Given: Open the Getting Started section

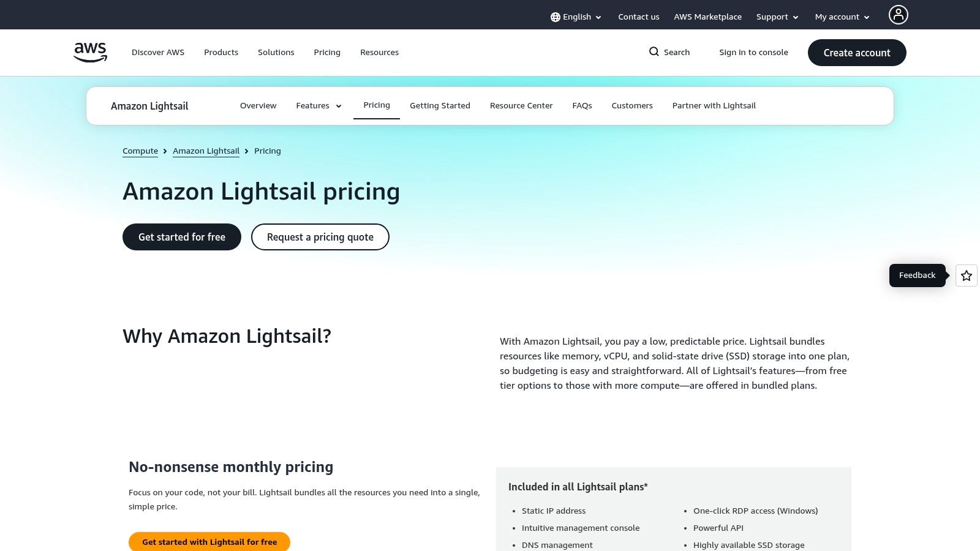Looking at the screenshot, I should point(440,105).
